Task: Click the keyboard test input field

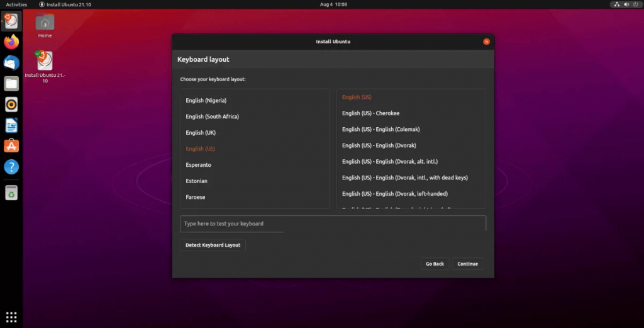Action: point(333,223)
